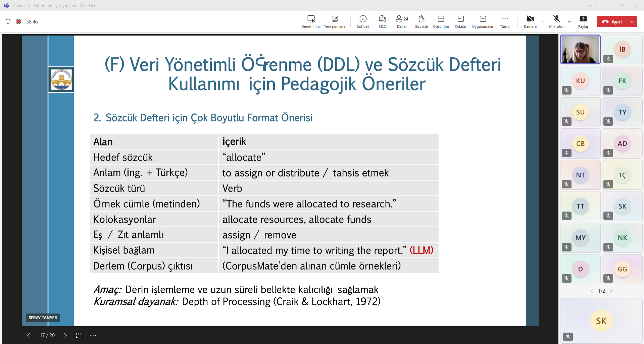
Task: Expand the Mikrofon options arrow
Action: (x=569, y=22)
